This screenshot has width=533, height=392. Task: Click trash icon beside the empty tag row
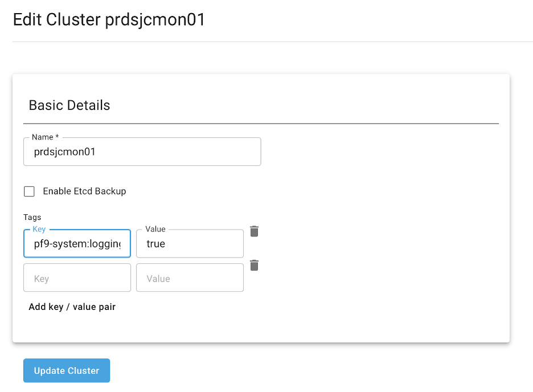[255, 265]
